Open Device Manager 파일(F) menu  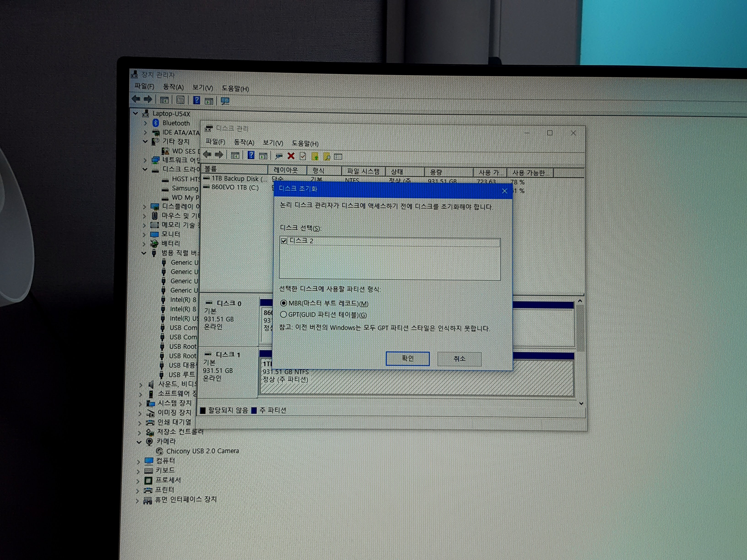pos(144,86)
